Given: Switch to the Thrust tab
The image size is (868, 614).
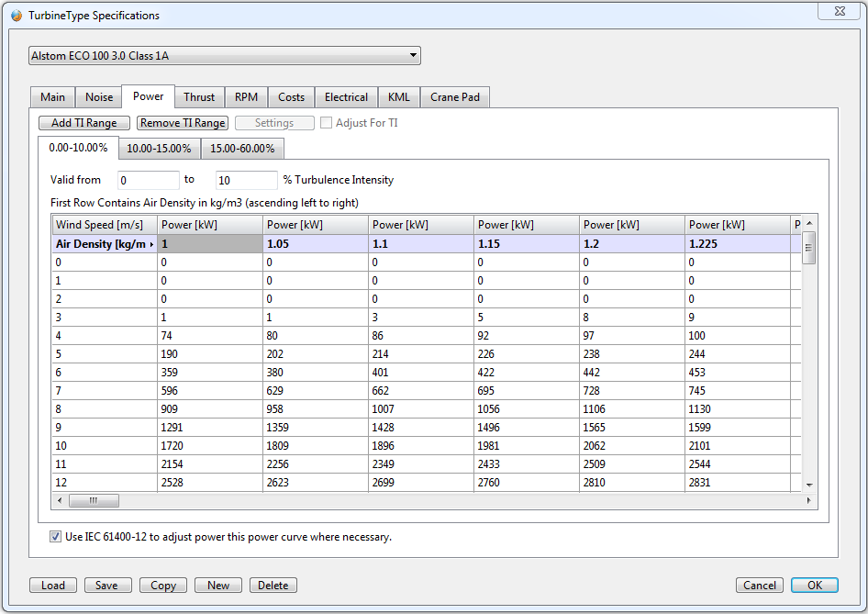Looking at the screenshot, I should click(199, 97).
